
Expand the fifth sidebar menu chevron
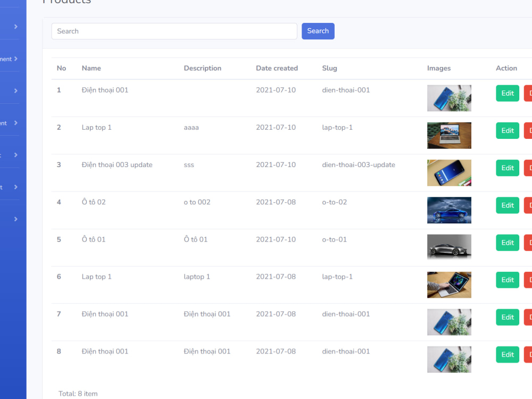coord(15,155)
